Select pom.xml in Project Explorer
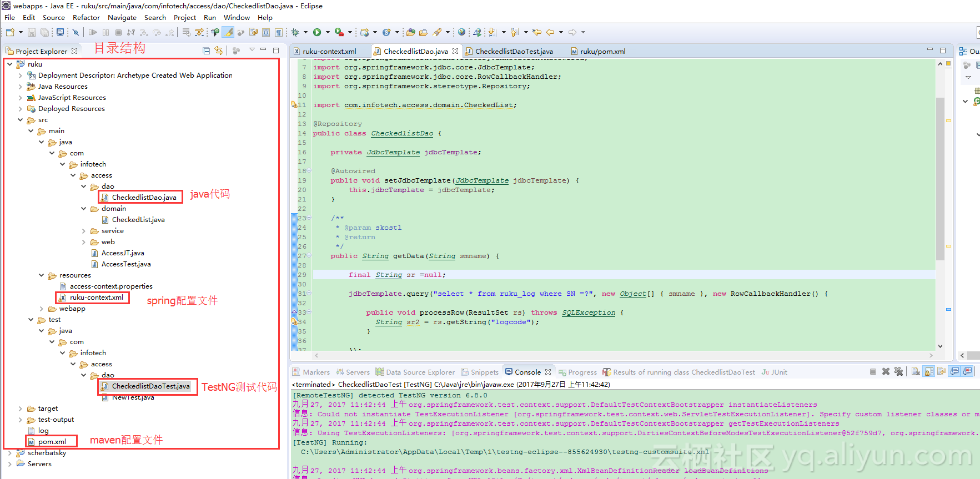Screen dimensions: 980x479 pos(52,442)
